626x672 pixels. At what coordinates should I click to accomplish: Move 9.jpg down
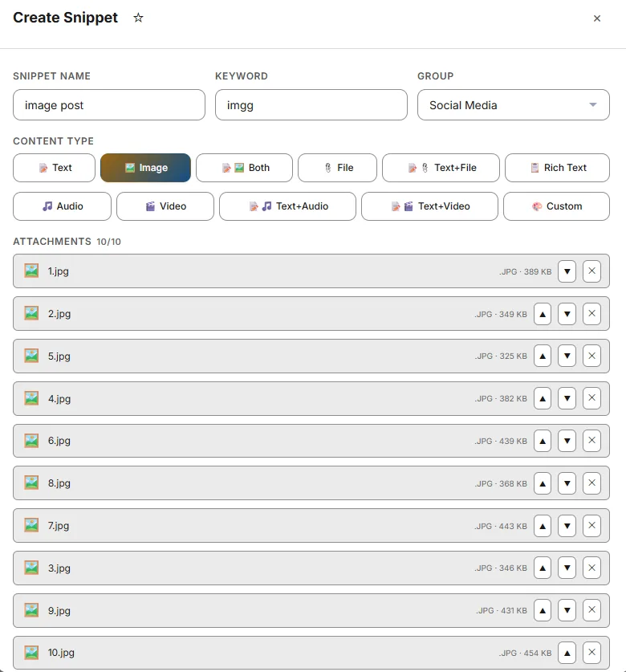point(567,611)
